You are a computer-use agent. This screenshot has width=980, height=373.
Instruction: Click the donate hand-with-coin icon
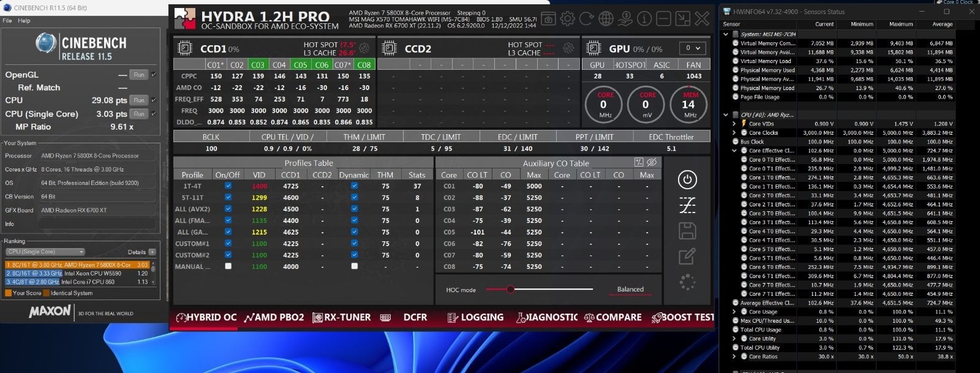coord(625,19)
